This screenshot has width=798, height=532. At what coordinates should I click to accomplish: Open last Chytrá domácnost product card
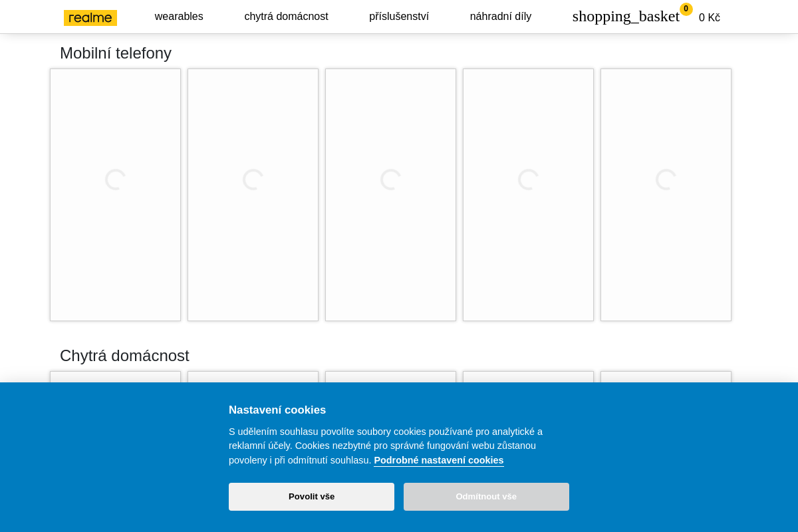point(666,377)
